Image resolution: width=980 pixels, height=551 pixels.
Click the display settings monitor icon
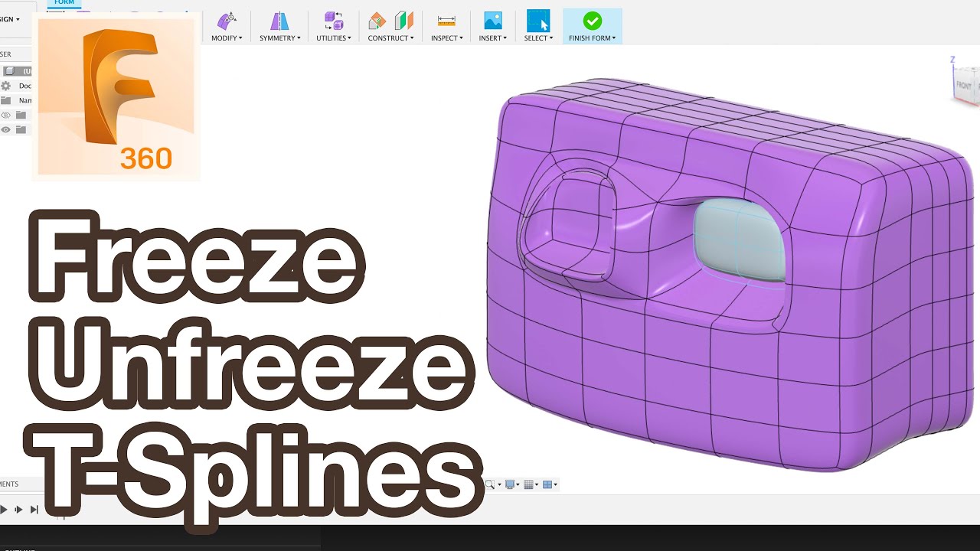[510, 484]
